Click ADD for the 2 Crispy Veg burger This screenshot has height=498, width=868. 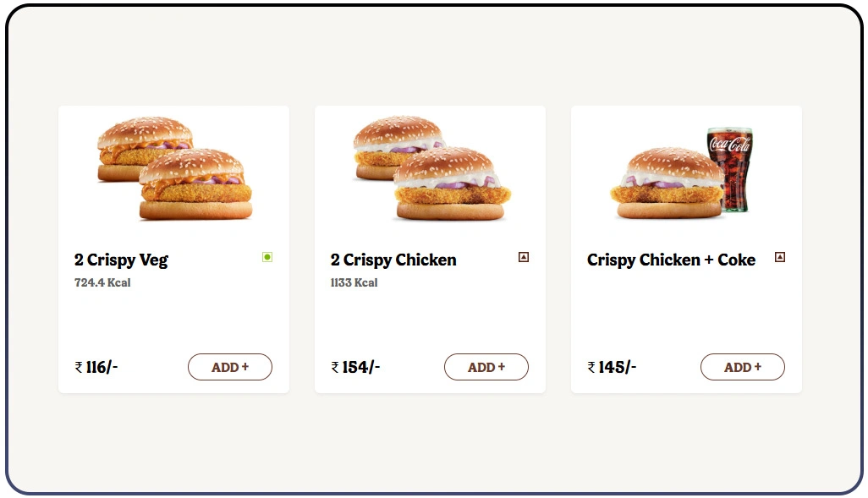tap(229, 367)
